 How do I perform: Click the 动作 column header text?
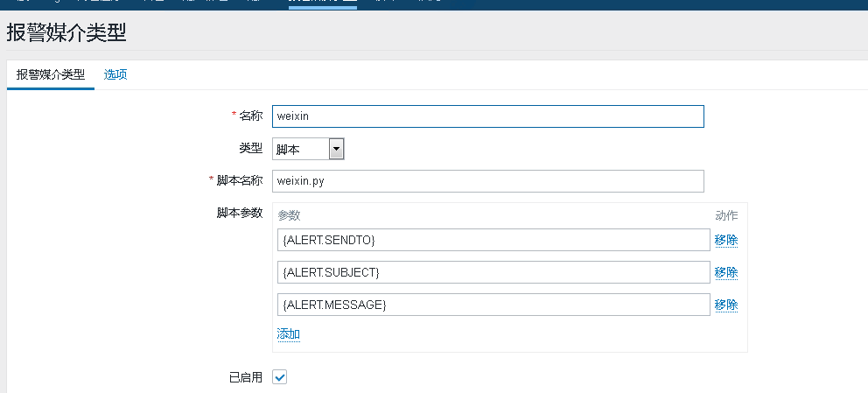pos(726,216)
